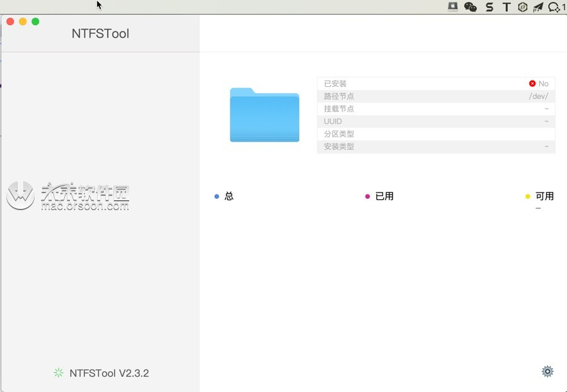
Task: Maximize the NTFSTool window with green button
Action: pyautogui.click(x=35, y=21)
